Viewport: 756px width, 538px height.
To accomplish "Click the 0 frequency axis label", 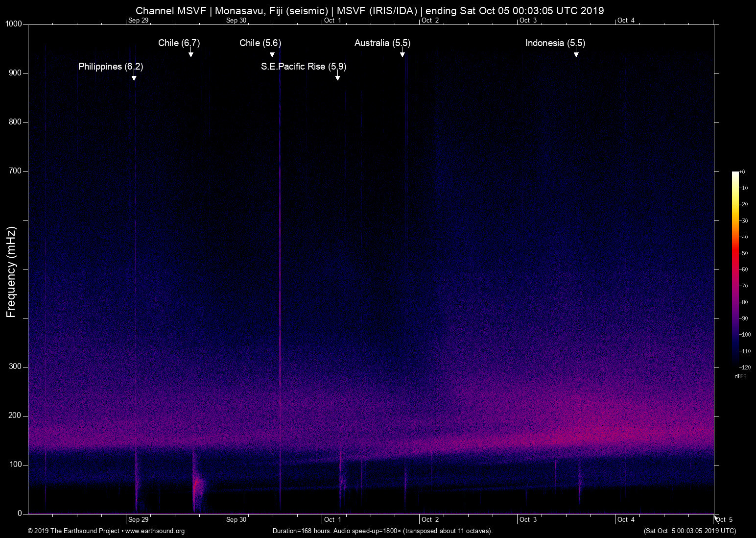I will 20,514.
